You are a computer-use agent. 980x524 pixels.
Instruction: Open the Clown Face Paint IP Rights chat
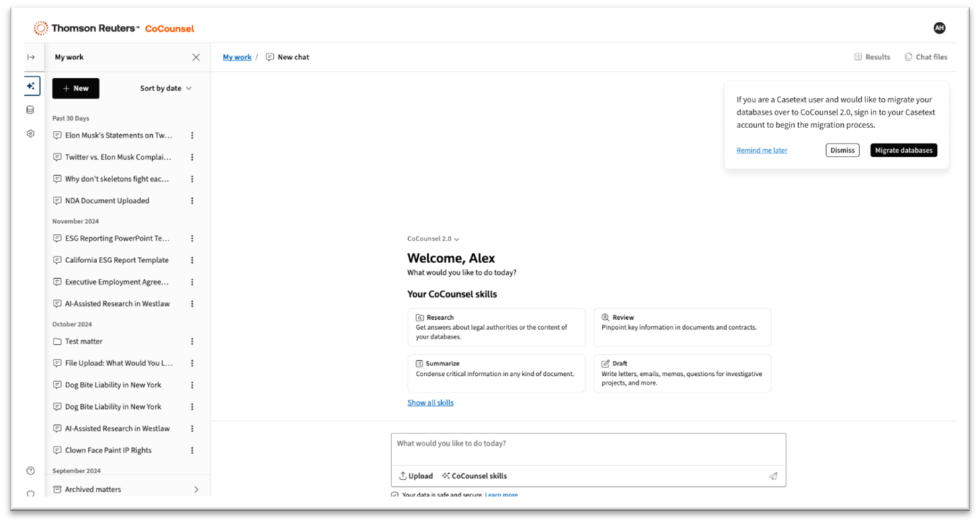click(x=102, y=451)
